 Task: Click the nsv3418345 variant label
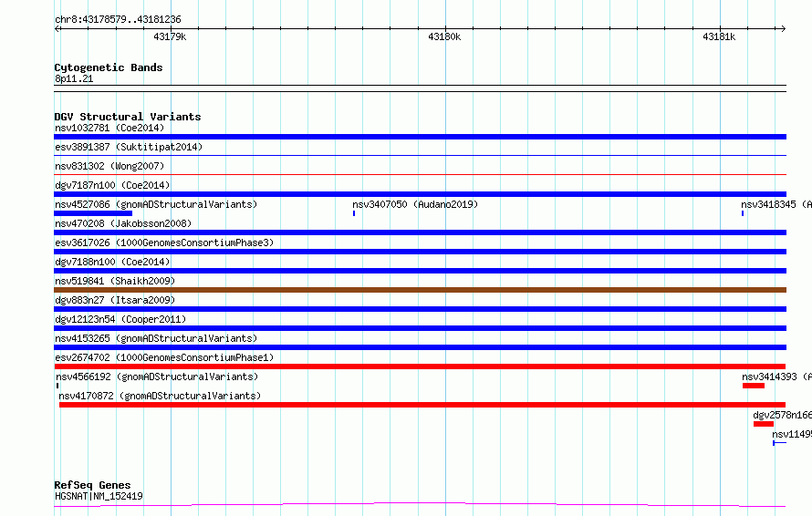point(776,204)
